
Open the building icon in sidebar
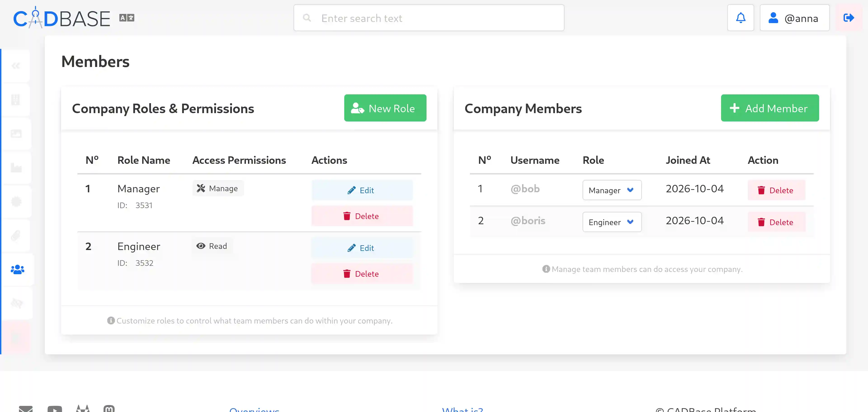[16, 100]
